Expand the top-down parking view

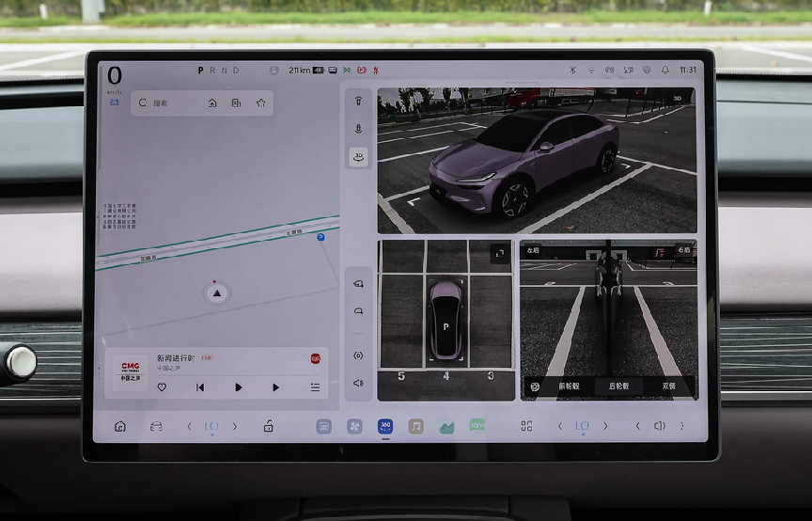pos(500,254)
